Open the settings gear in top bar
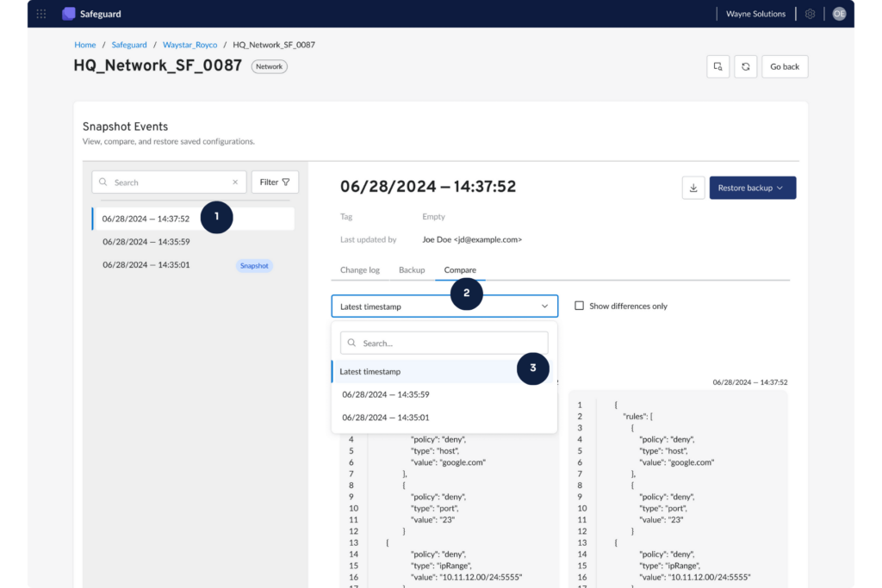The height and width of the screenshot is (588, 882). tap(808, 13)
